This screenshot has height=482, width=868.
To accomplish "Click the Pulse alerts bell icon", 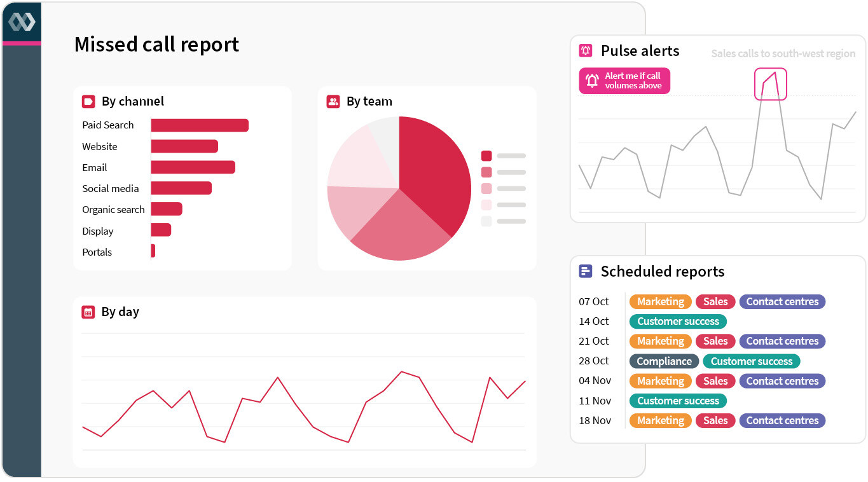I will pyautogui.click(x=585, y=51).
